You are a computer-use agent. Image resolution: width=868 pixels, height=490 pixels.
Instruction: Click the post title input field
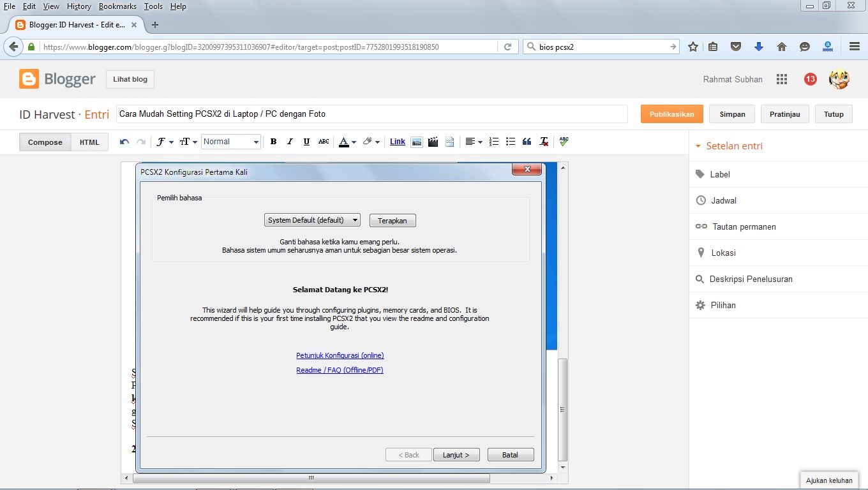pyautogui.click(x=371, y=114)
